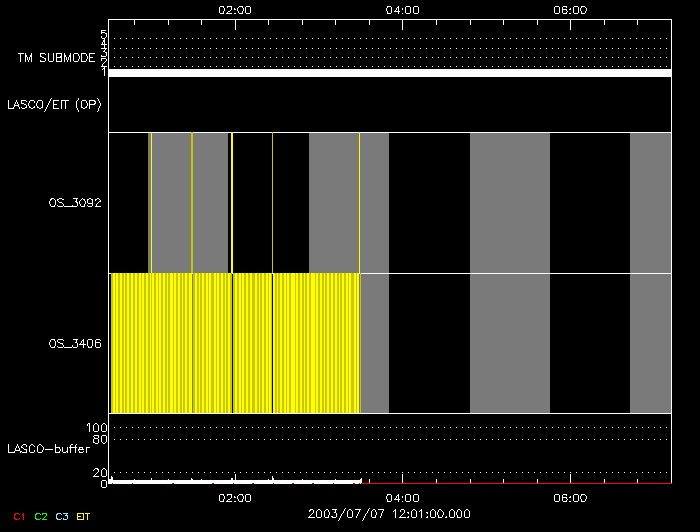Click the OS_3092 row label

click(69, 202)
